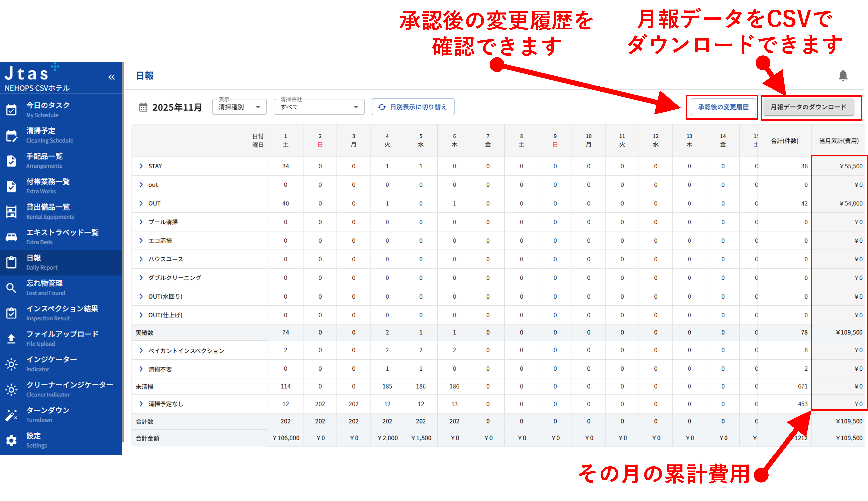Collapse the sidebar with double-chevron icon
The height and width of the screenshot is (501, 868).
[x=111, y=77]
